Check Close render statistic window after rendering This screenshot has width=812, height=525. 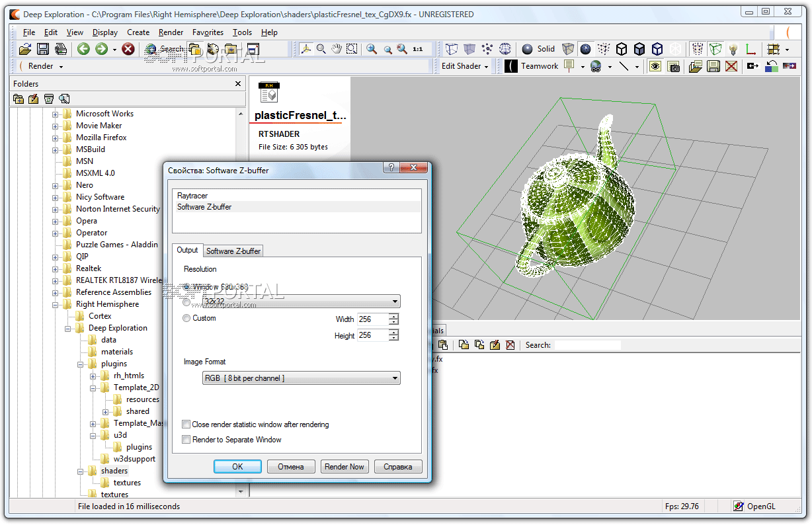pyautogui.click(x=186, y=424)
